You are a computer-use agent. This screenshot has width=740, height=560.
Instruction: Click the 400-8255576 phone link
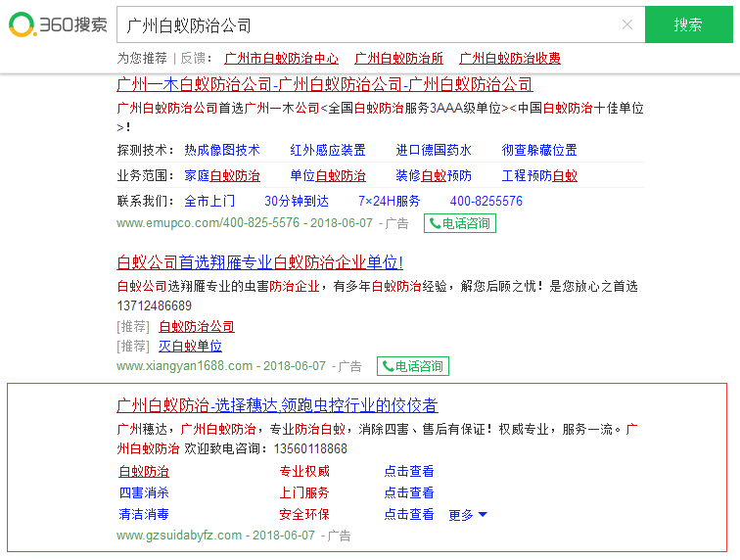486,202
